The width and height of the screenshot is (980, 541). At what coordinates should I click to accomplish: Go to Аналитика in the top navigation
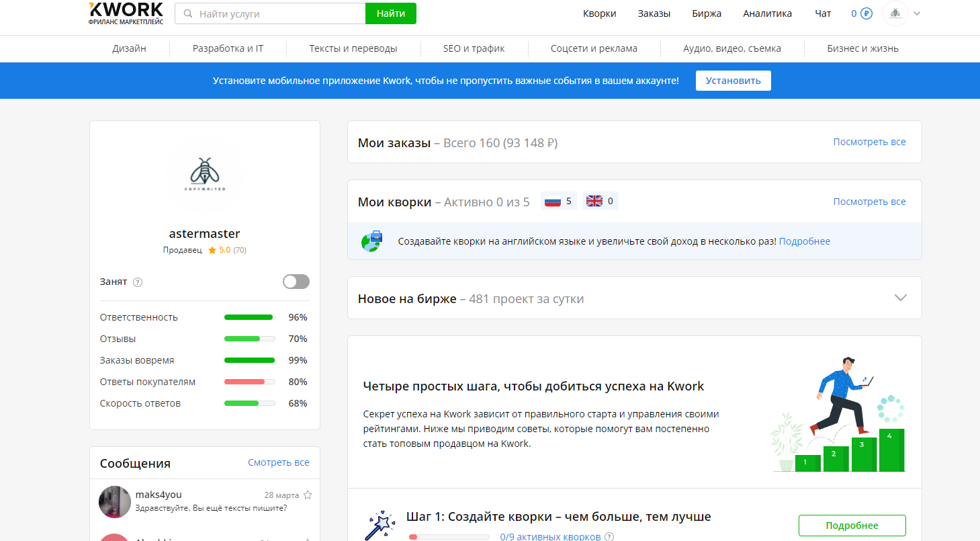pos(768,13)
